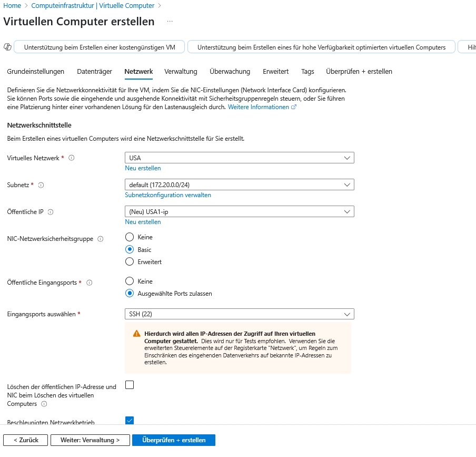Check the delete public IP and NIC checkbox
The image size is (476, 457).
(x=130, y=385)
